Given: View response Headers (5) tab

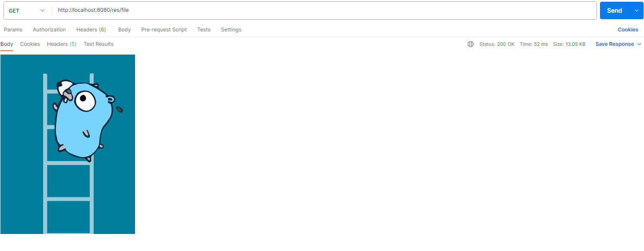Looking at the screenshot, I should coord(62,44).
